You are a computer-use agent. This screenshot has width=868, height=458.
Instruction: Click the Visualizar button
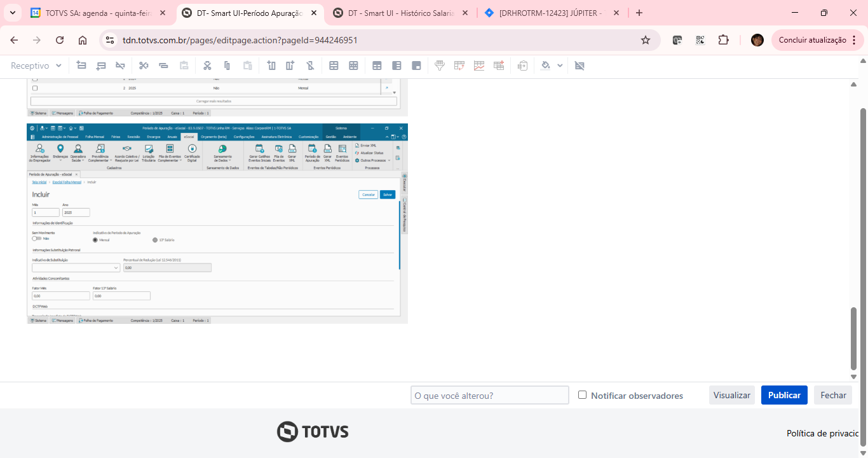point(732,395)
